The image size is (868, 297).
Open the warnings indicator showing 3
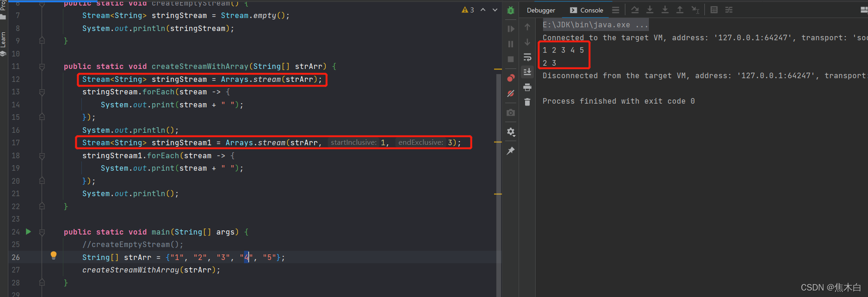coord(468,10)
